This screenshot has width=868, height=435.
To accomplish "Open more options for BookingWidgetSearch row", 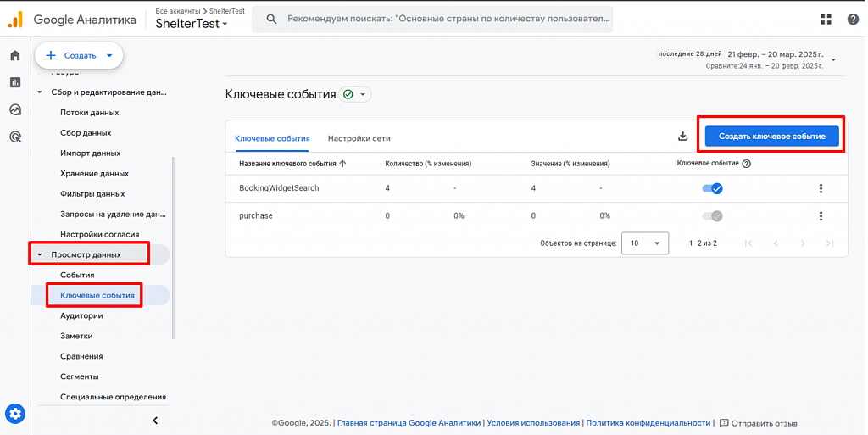I will (x=821, y=189).
